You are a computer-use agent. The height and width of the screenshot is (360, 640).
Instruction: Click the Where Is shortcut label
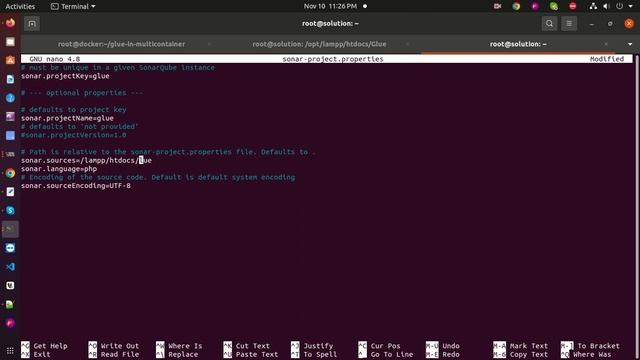[x=185, y=346]
